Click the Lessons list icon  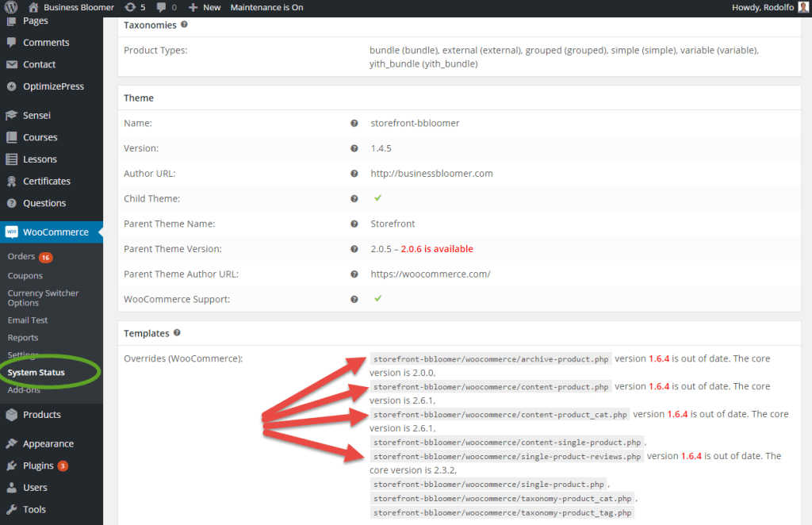tap(11, 159)
